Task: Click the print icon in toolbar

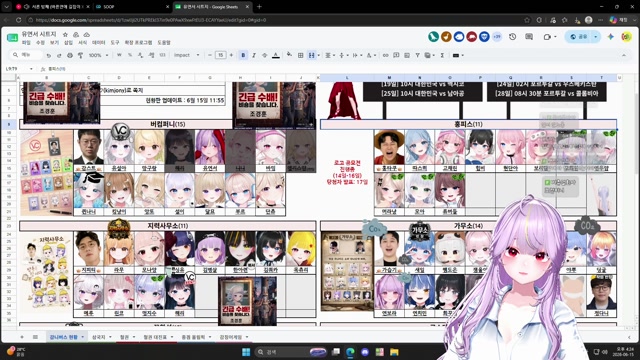Action: tap(70, 55)
